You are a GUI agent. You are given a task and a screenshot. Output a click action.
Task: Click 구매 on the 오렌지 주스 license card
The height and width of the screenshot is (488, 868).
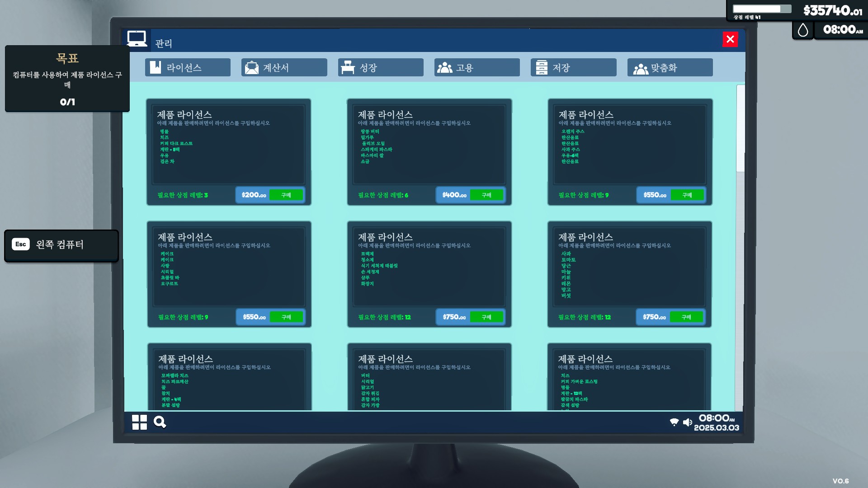tap(687, 195)
